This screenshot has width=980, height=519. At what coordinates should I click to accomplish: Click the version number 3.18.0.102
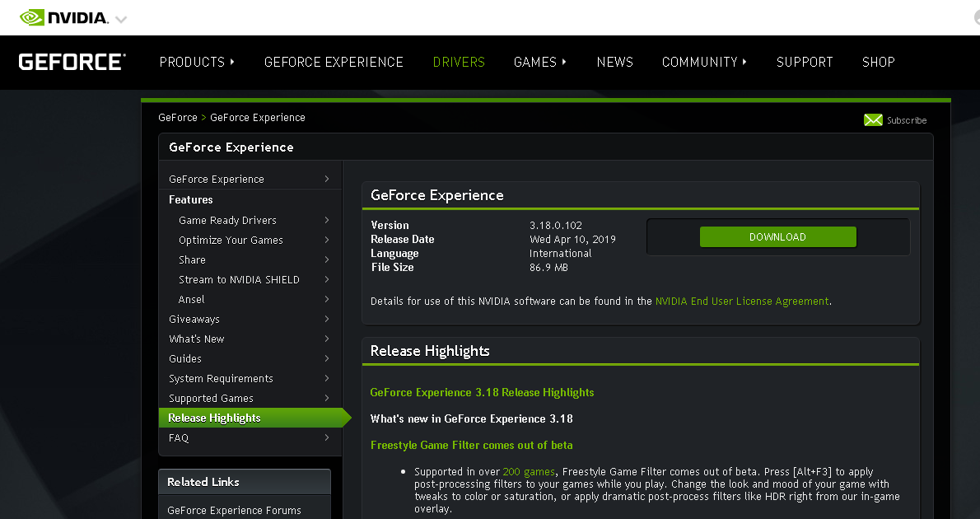[556, 225]
